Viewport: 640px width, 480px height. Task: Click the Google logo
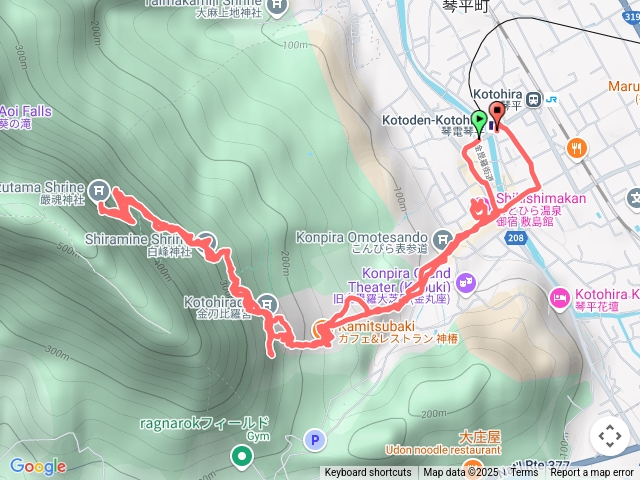tap(38, 466)
